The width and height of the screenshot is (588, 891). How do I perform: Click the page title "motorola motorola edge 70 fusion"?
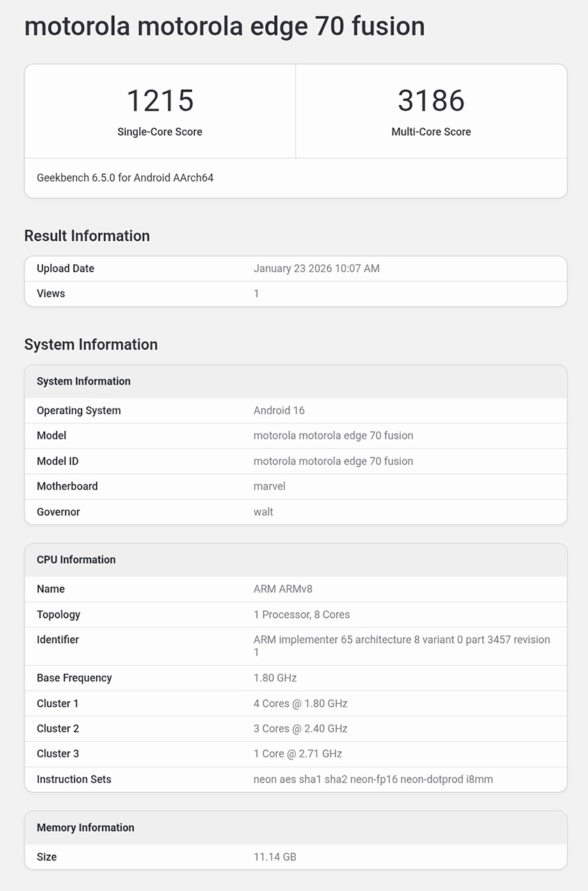(x=224, y=26)
